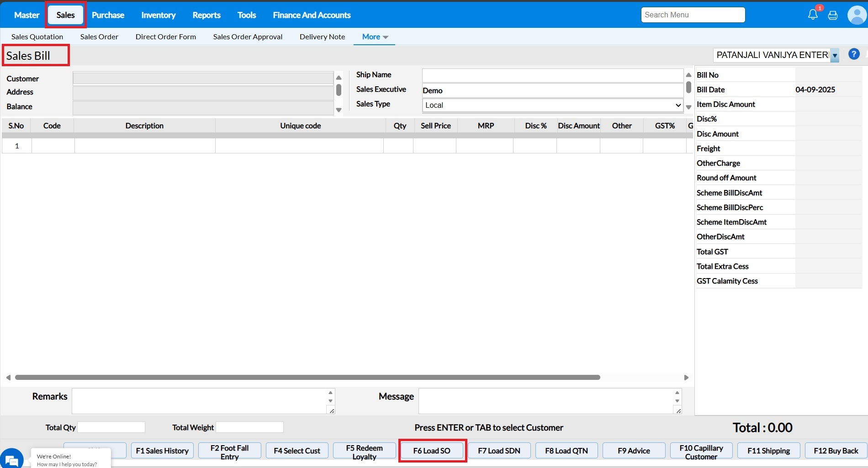Click customer panel scroll-down arrow
Viewport: 868px width, 468px height.
pos(339,110)
